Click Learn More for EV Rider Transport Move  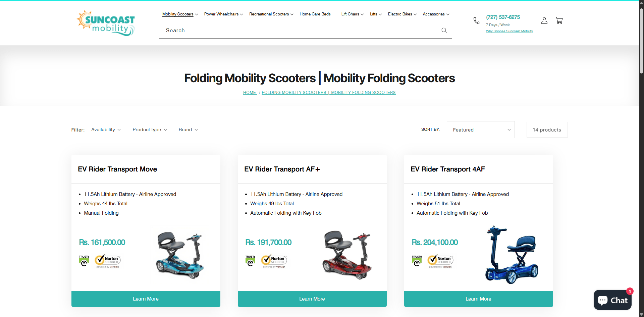click(146, 299)
